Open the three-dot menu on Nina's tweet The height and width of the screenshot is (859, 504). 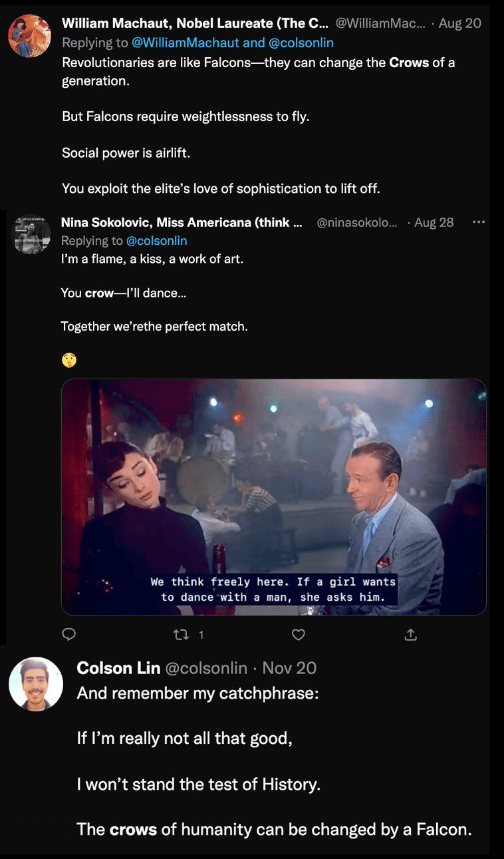[479, 222]
